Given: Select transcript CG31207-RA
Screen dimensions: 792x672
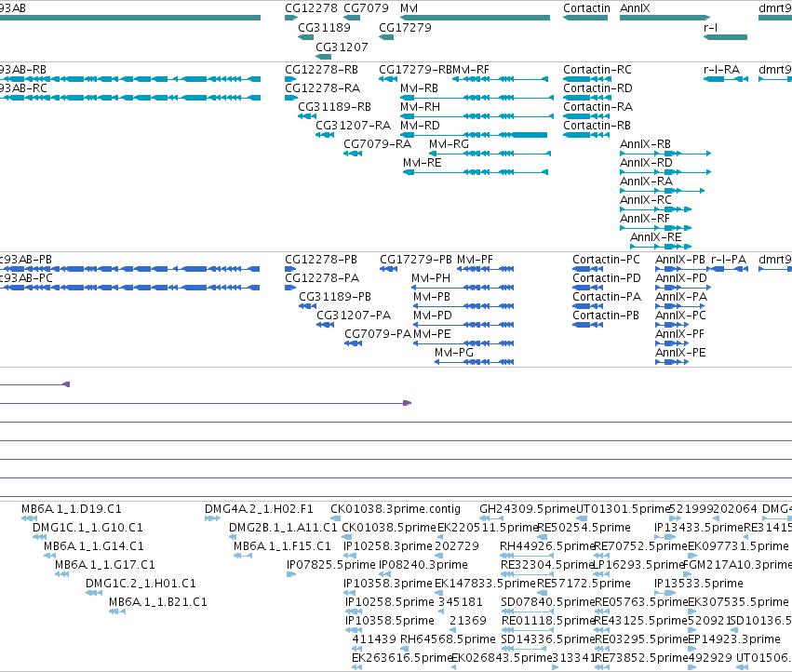Looking at the screenshot, I should tap(353, 126).
